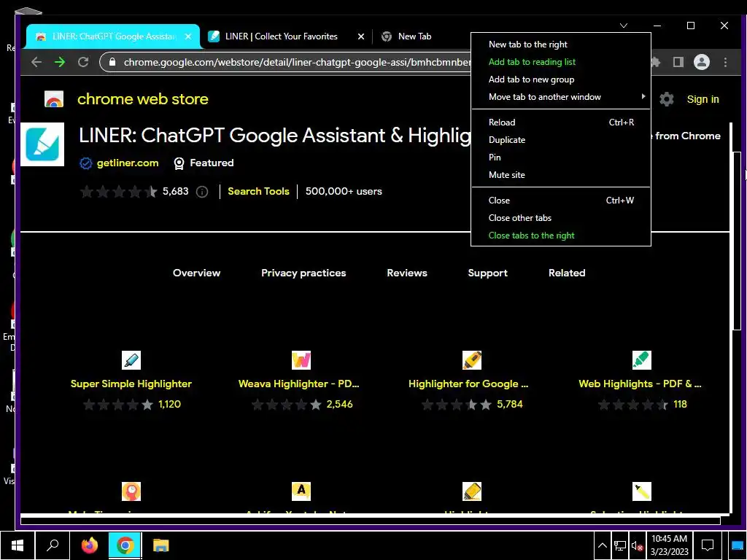Switch to the New Tab tab
Screen dimensions: 747x560
pyautogui.click(x=414, y=36)
